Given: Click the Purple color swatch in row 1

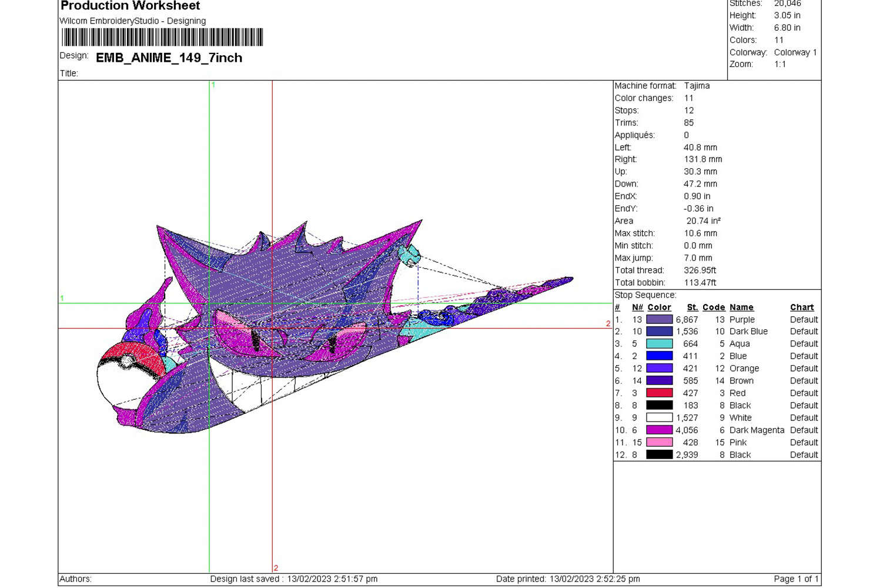Looking at the screenshot, I should pyautogui.click(x=659, y=319).
